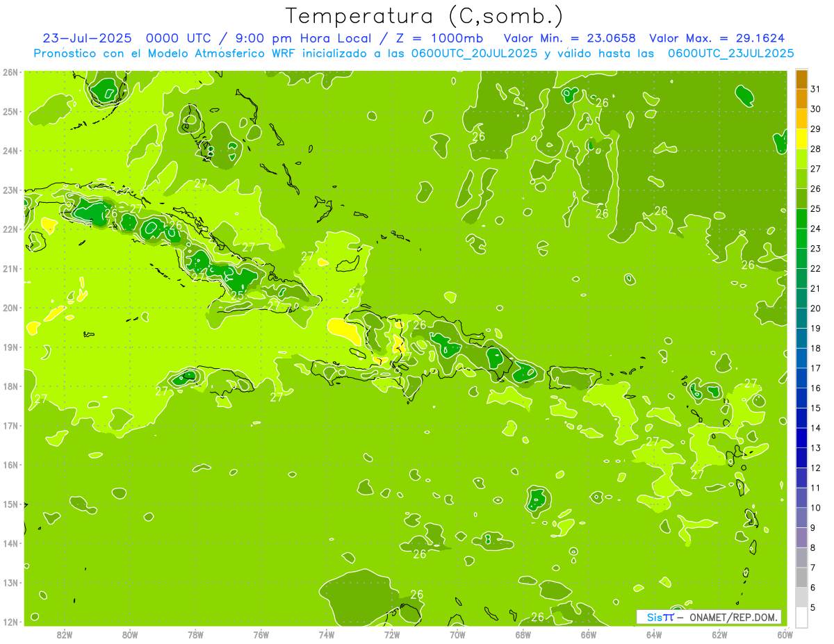Screen dimensions: 834x644
Task: Click the orange legend swatch between 30 and 31
Action: pyautogui.click(x=801, y=99)
